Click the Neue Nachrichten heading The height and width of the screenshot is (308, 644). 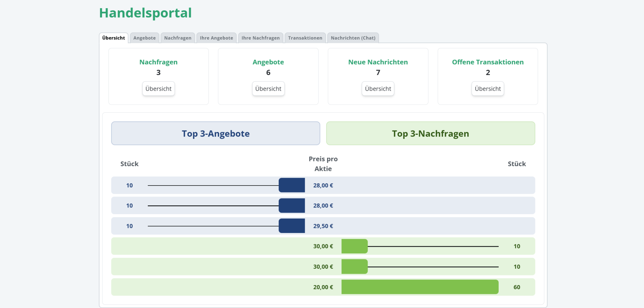(x=378, y=62)
